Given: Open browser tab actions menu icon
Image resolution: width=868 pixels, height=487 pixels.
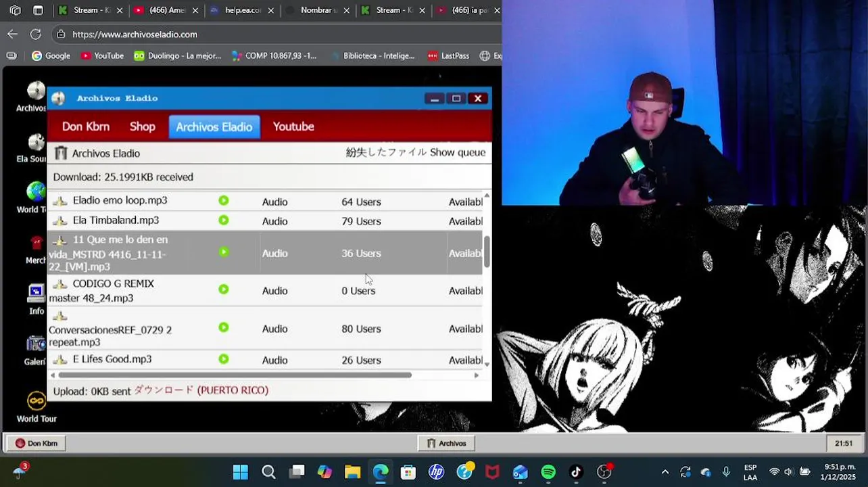Looking at the screenshot, I should 38,10.
